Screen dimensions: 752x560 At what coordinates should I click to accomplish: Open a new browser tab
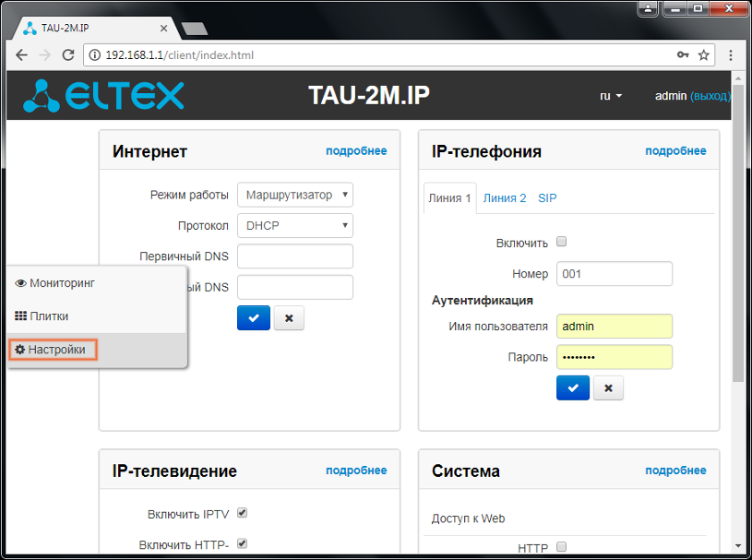[x=195, y=29]
